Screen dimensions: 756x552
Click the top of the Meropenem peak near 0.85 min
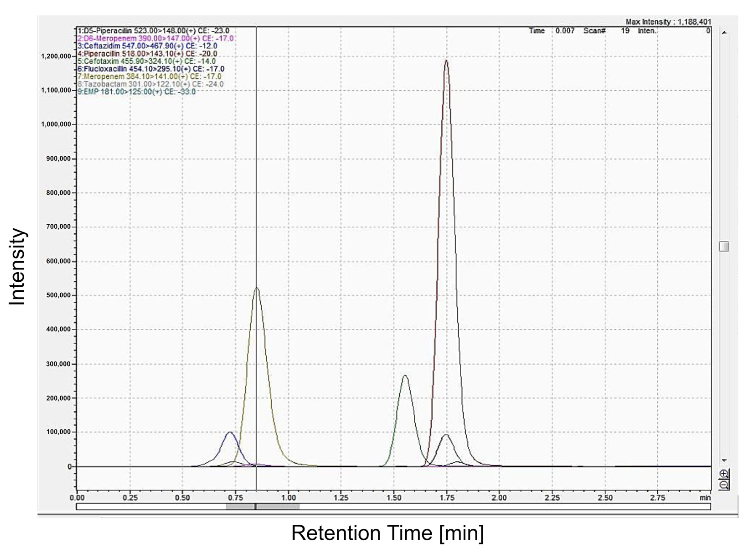(257, 287)
